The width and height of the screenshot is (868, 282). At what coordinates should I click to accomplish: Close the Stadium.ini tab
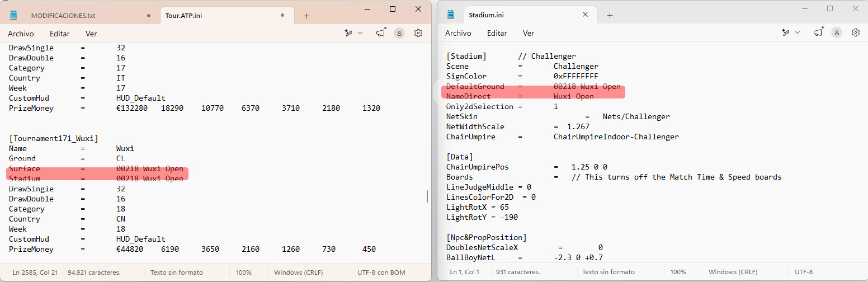(586, 15)
